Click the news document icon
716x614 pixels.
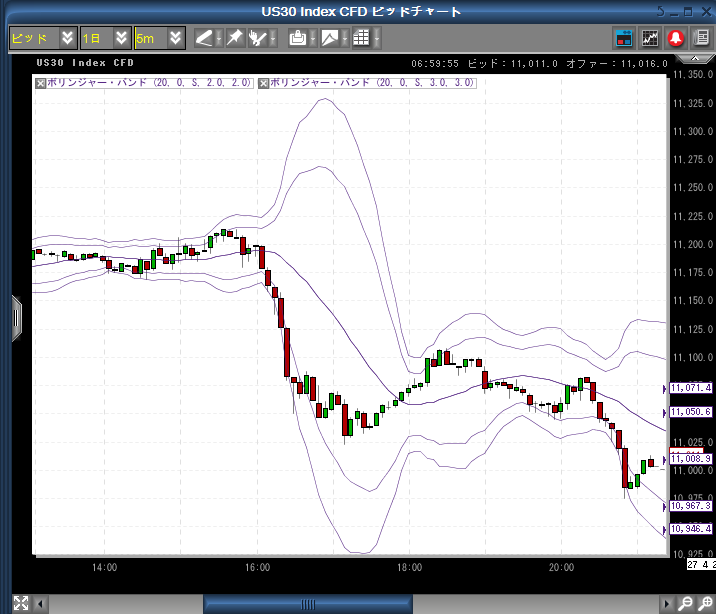(x=699, y=38)
